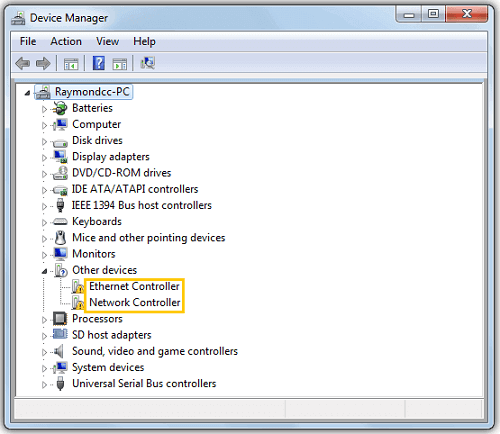The height and width of the screenshot is (434, 500).
Task: Click the Device Manager title bar icon
Action: click(x=18, y=18)
